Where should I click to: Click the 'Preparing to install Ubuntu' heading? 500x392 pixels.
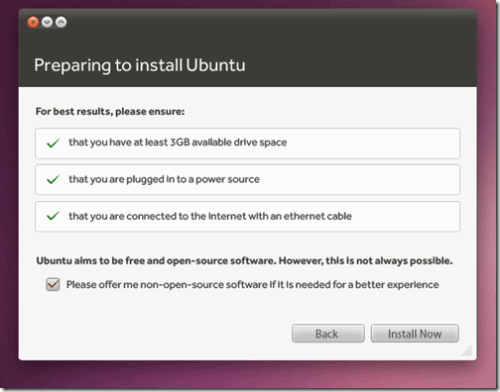point(140,65)
